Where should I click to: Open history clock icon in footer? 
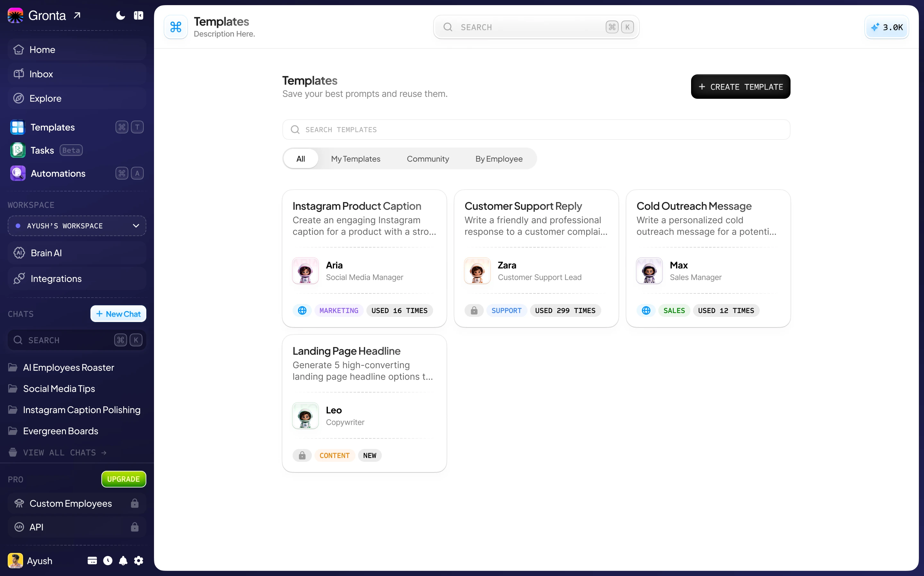tap(108, 561)
